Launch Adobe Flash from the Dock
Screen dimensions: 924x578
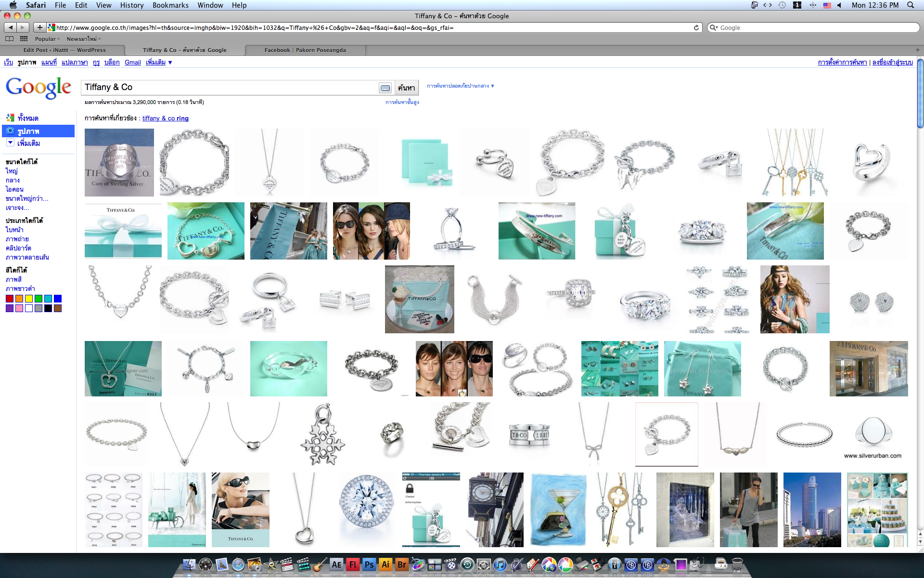click(353, 565)
